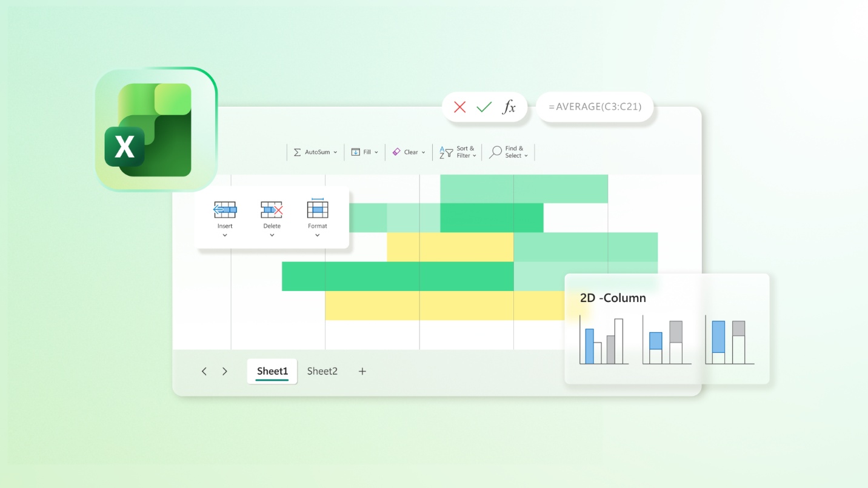Click the Find & Select label

[514, 152]
